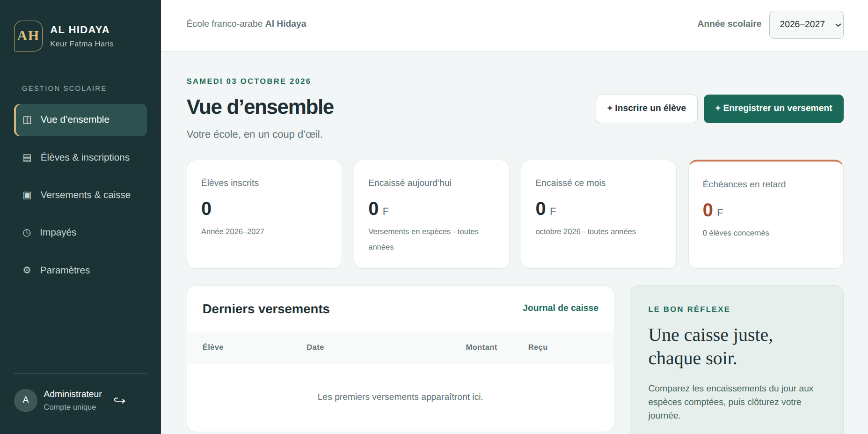The height and width of the screenshot is (434, 868).
Task: Click the Versements & caisse icon
Action: point(27,195)
